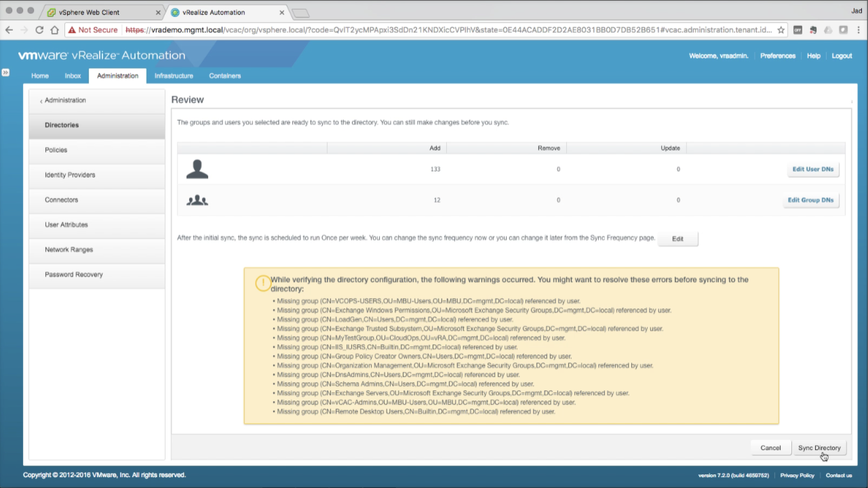This screenshot has height=488, width=868.
Task: Open Password Recovery in the sidebar
Action: point(97,274)
